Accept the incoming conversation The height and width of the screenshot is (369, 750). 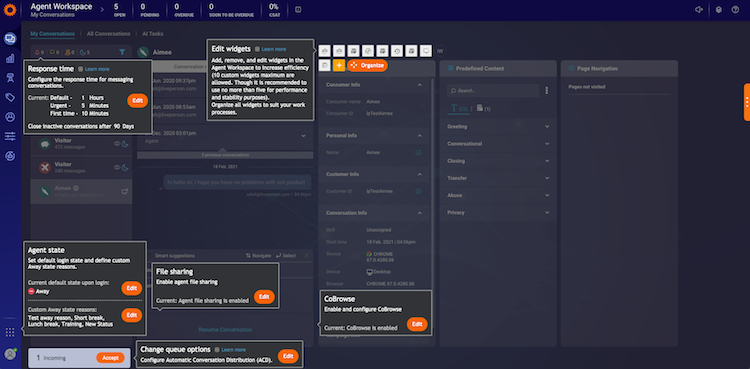(110, 358)
